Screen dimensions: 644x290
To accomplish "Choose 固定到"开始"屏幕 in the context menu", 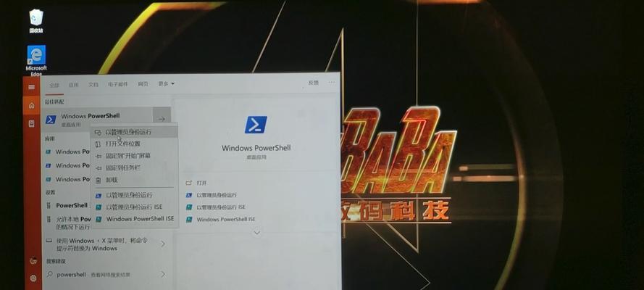I will point(134,156).
